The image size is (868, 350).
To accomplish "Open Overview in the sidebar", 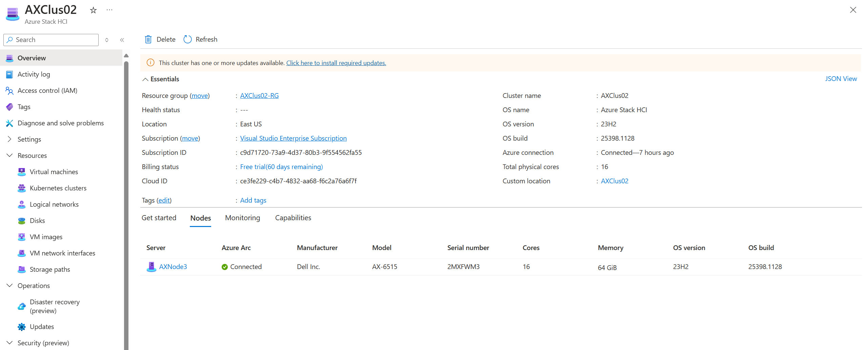I will pos(61,58).
